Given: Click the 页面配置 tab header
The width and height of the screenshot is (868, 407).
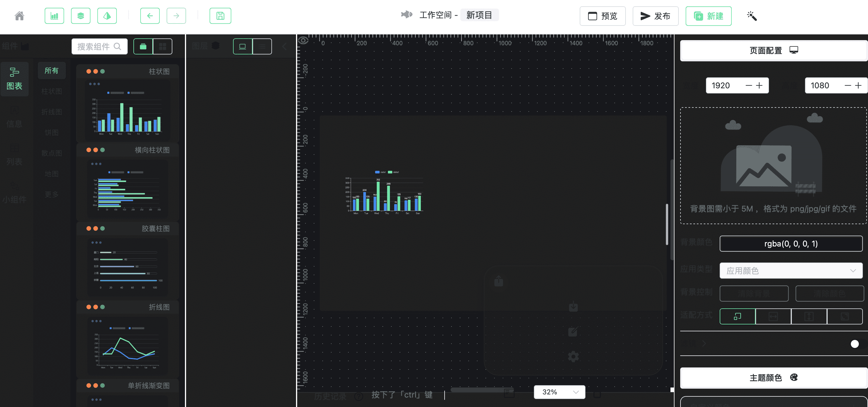Looking at the screenshot, I should (774, 50).
